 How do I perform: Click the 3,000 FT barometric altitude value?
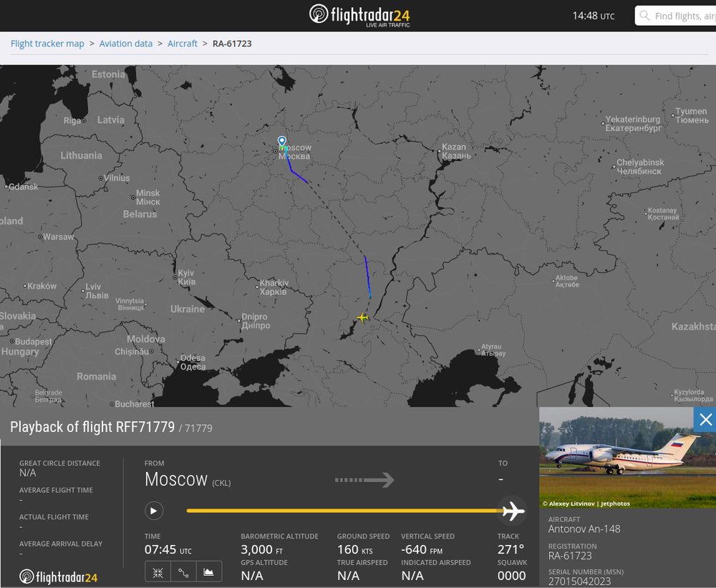263,549
